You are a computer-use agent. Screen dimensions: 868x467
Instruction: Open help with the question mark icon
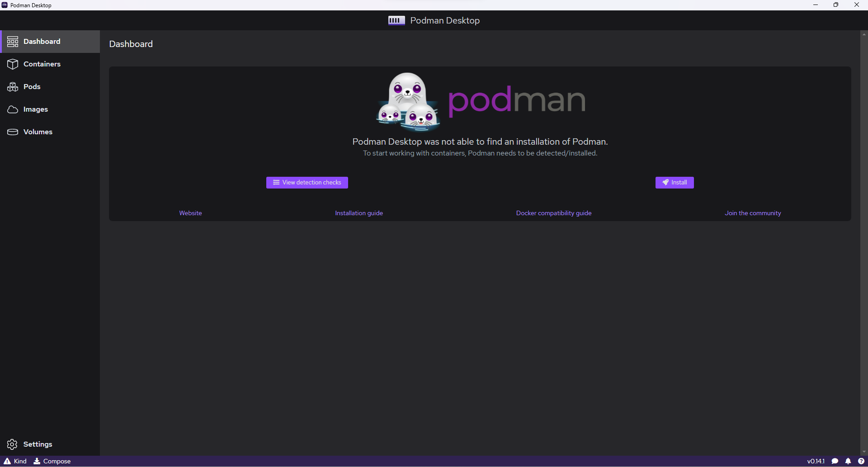[x=862, y=461]
